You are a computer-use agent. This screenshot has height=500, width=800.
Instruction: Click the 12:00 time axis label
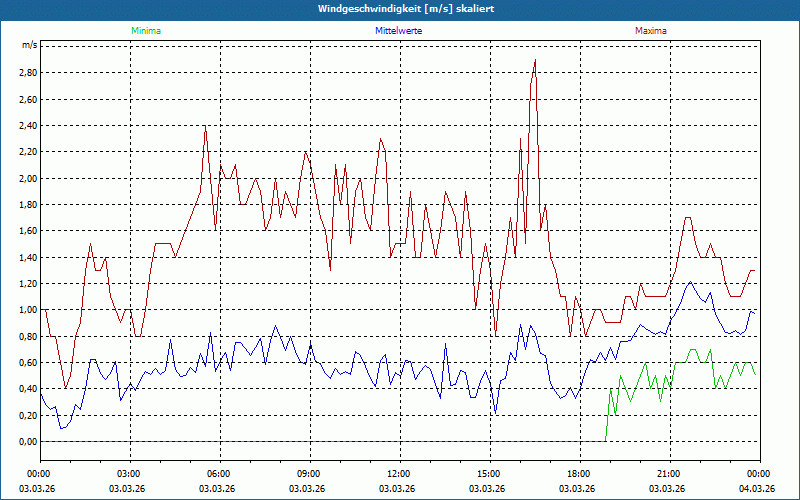(400, 474)
